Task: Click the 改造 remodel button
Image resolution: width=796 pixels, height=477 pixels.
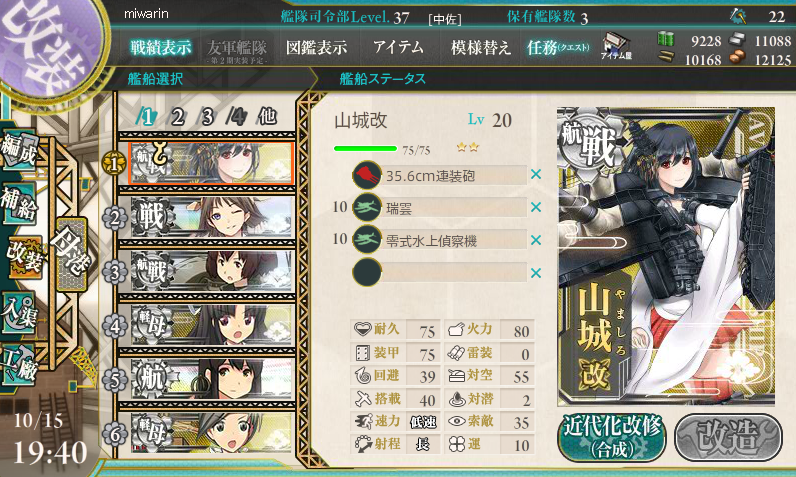Action: tap(728, 437)
